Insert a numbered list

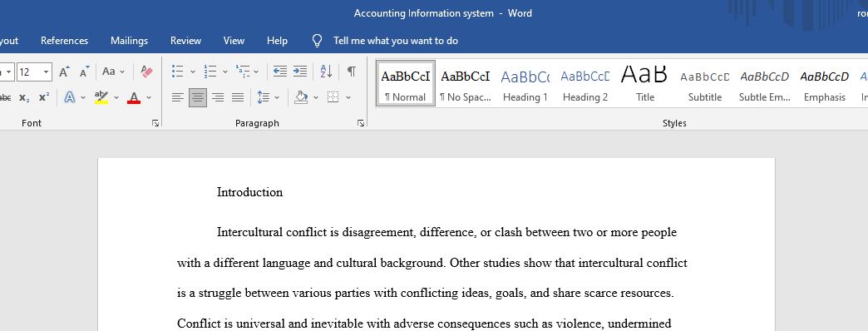[210, 72]
